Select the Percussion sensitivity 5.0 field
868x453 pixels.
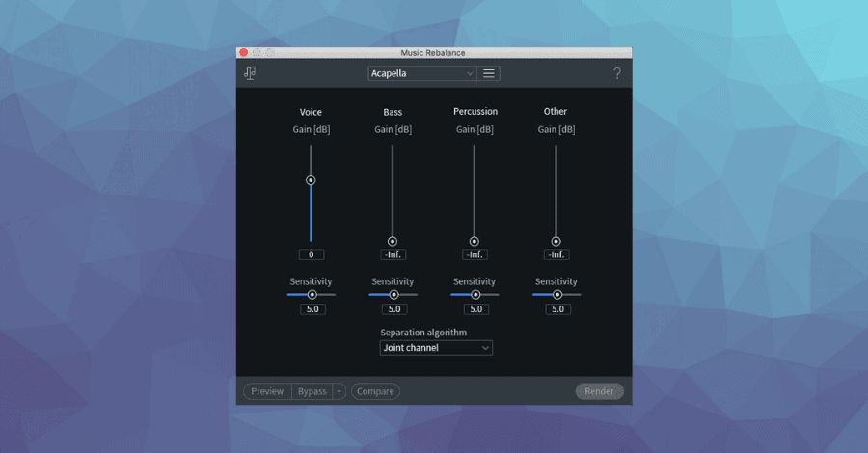[476, 309]
